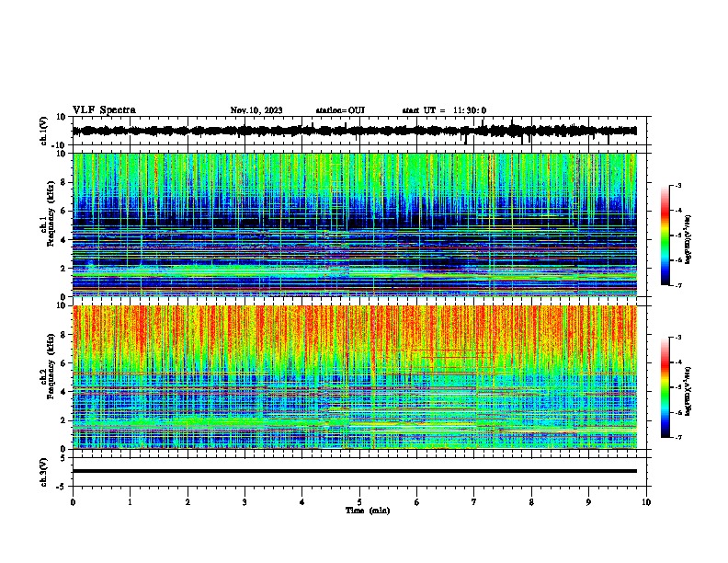
Task: Click the ch.1 color bar log(PSD) label
Action: pyautogui.click(x=688, y=239)
